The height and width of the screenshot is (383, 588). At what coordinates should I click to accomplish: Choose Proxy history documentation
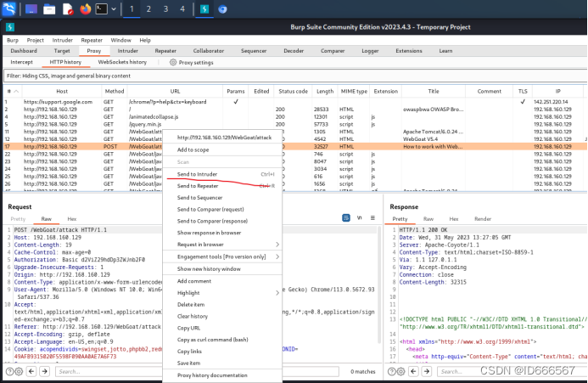pos(222,375)
